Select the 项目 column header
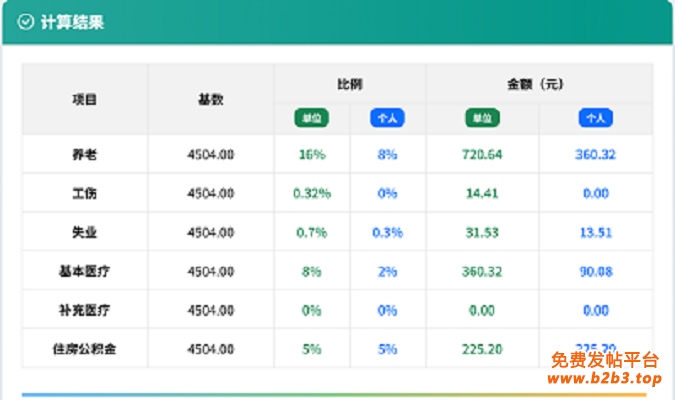The height and width of the screenshot is (400, 675). point(85,99)
